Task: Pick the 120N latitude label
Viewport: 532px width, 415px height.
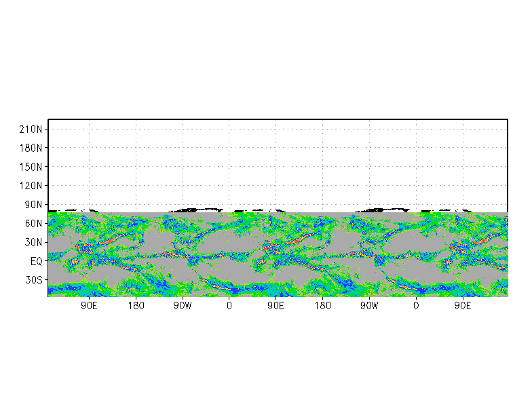Action: click(31, 185)
